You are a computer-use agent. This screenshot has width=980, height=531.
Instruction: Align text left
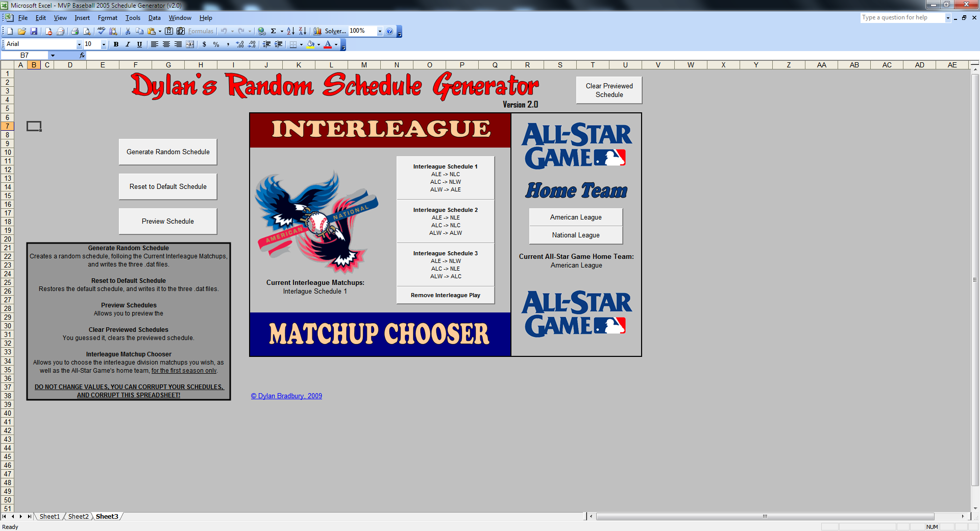click(x=154, y=44)
